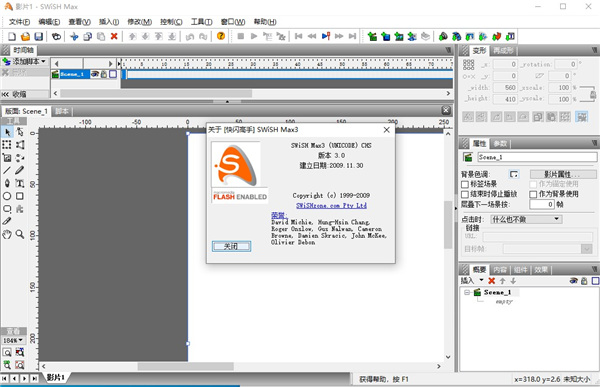Pick the Hand pan tool

(x=7, y=234)
